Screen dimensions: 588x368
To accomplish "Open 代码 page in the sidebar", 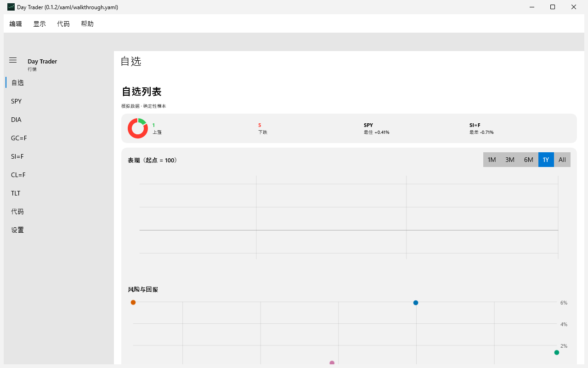I will (59, 212).
